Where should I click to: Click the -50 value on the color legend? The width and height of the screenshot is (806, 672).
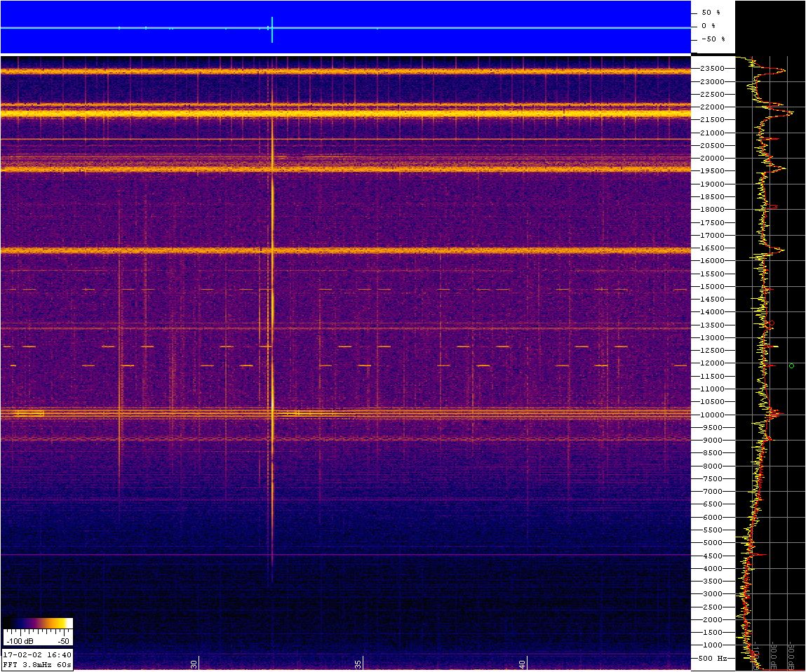63,641
